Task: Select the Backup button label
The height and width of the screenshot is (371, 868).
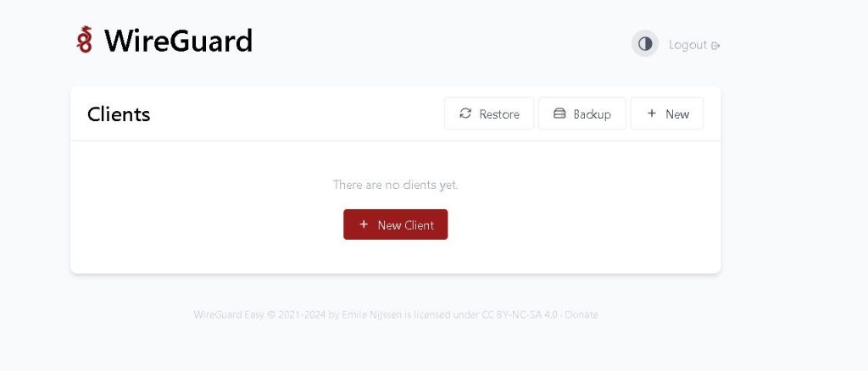Action: pyautogui.click(x=592, y=114)
